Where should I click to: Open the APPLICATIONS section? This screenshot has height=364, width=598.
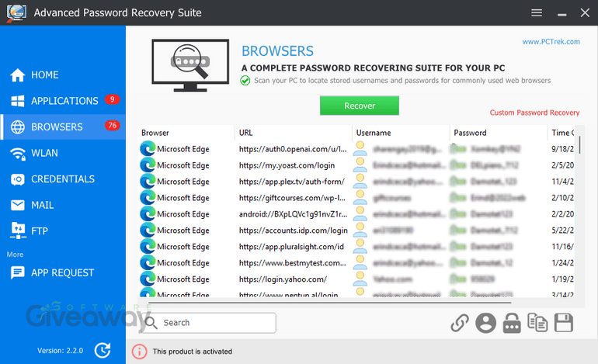(63, 101)
